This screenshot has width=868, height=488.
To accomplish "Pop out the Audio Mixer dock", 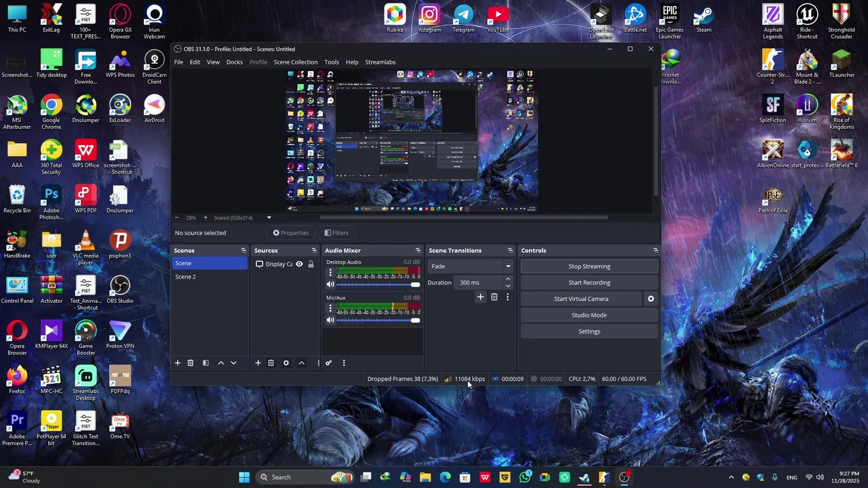I will point(418,251).
